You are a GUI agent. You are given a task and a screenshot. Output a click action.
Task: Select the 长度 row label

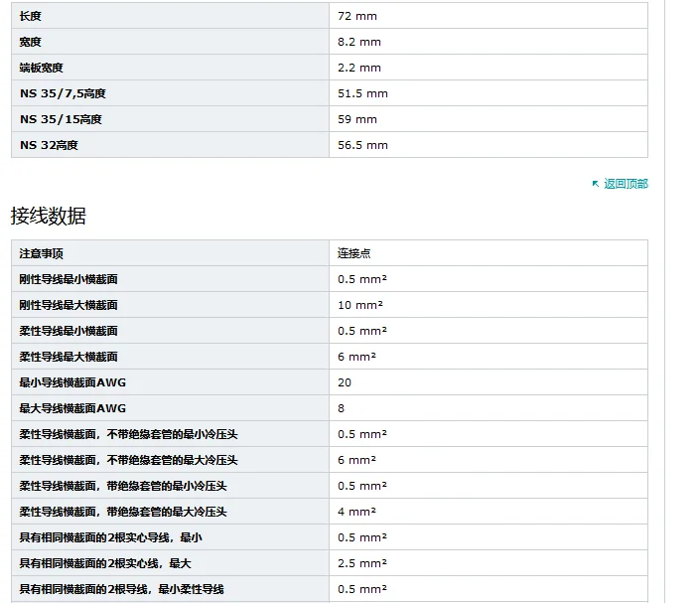coord(31,16)
